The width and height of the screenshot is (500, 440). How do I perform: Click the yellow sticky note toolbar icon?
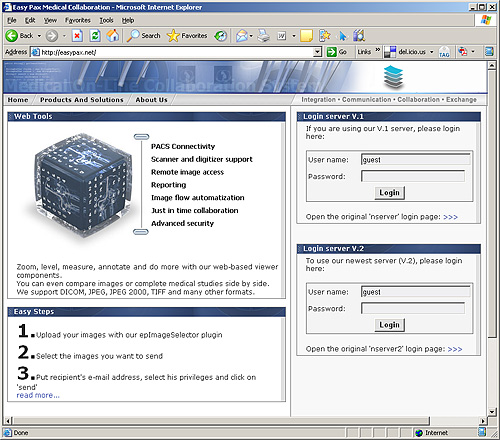306,36
